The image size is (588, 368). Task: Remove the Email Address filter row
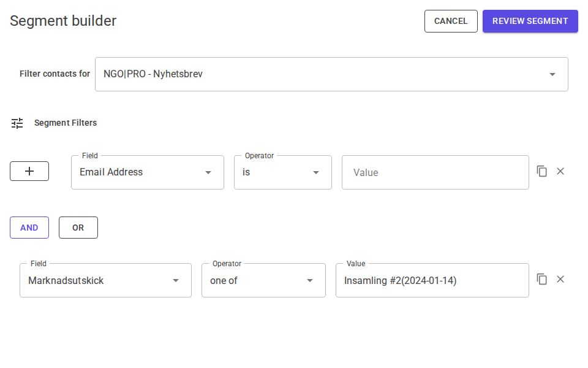pyautogui.click(x=560, y=171)
